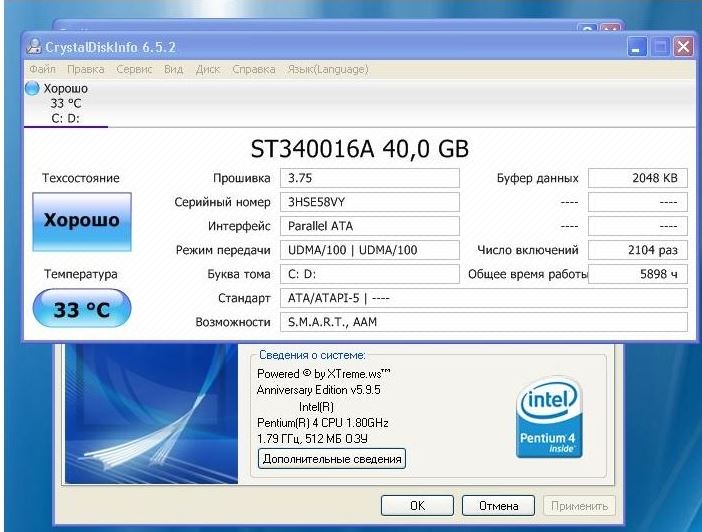Click the standard field ATA/ATAPI-5
This screenshot has width=702, height=532.
point(484,298)
